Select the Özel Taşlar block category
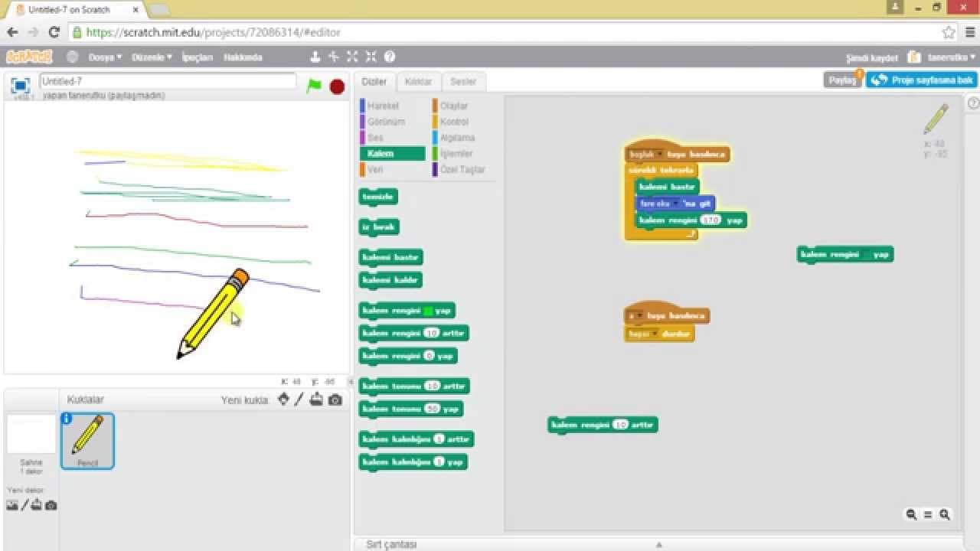This screenshot has height=551, width=980. coord(463,169)
